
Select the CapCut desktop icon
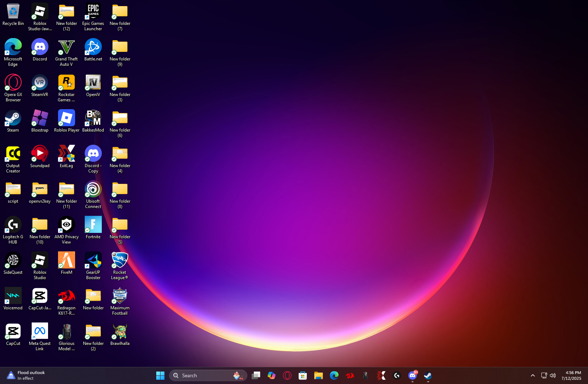pos(13,335)
